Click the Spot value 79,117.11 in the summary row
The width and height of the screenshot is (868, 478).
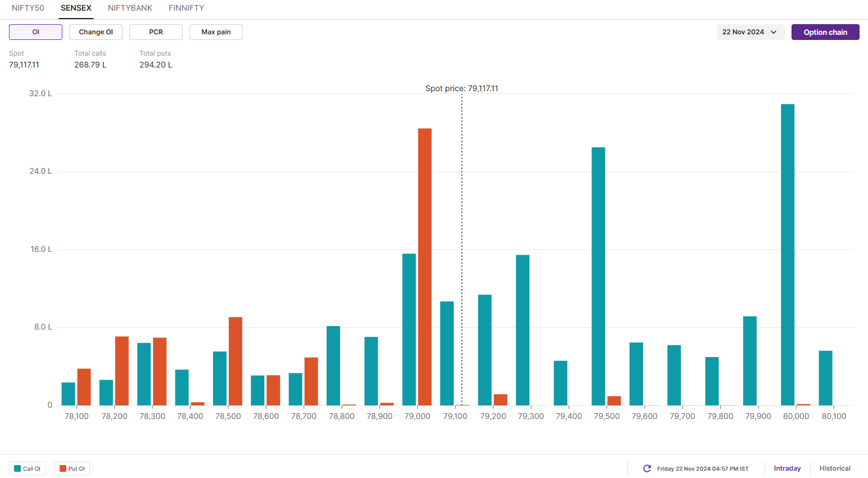point(24,65)
